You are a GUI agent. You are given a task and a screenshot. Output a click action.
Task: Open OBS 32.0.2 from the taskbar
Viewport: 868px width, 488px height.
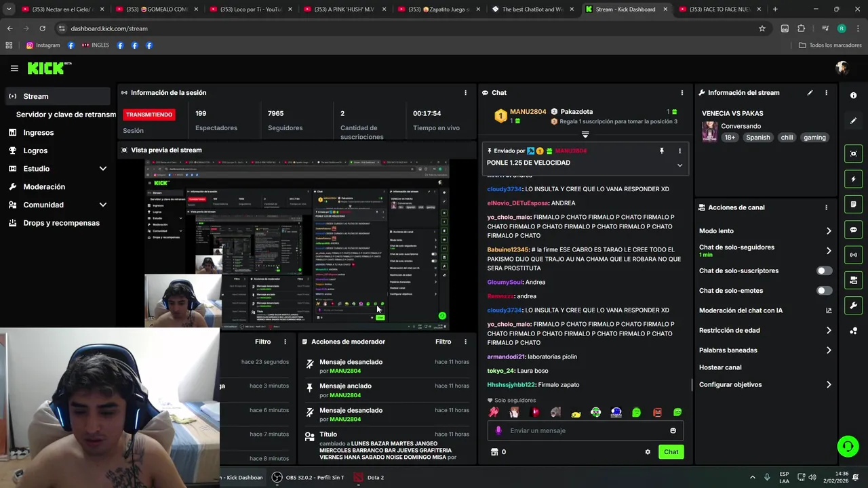[309, 477]
